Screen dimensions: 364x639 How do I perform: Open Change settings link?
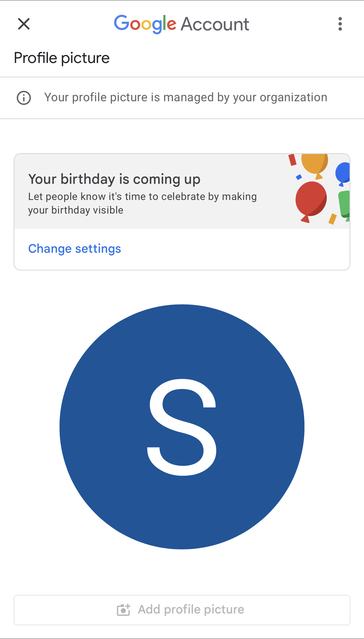(75, 249)
